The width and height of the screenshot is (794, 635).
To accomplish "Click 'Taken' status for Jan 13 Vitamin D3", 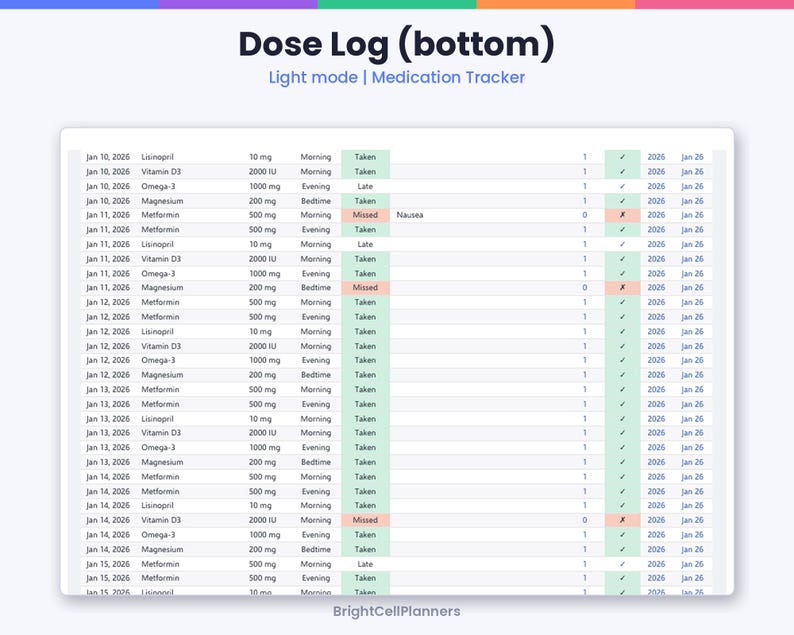I will pos(365,433).
